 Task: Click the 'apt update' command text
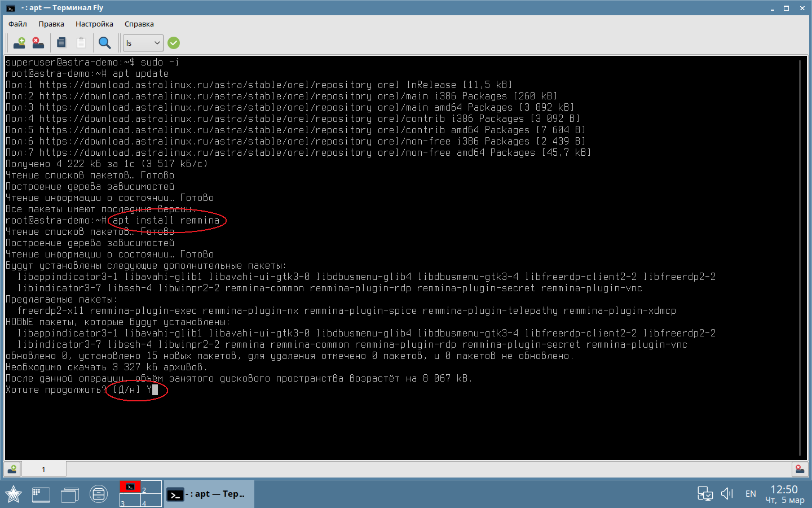tap(140, 73)
